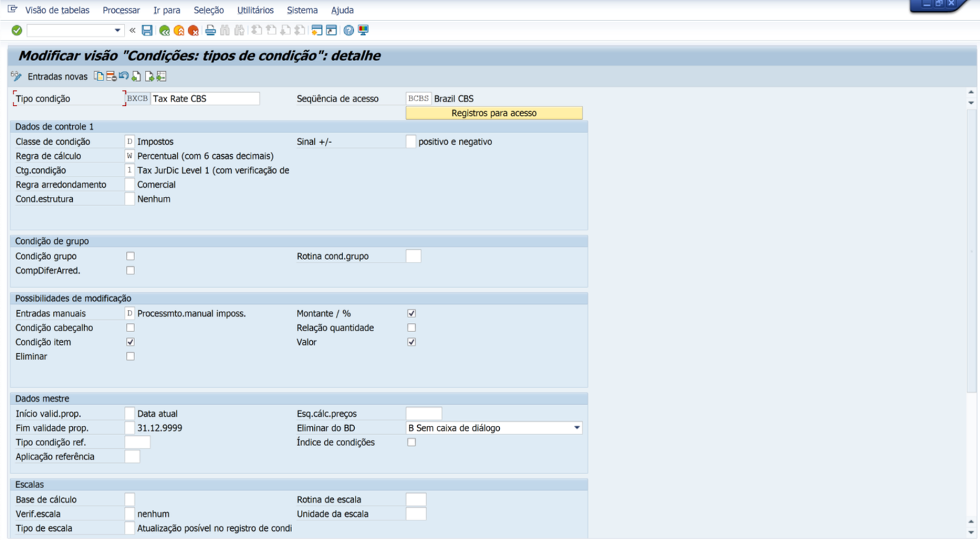Image resolution: width=980 pixels, height=540 pixels.
Task: Click the Print icon
Action: click(210, 31)
